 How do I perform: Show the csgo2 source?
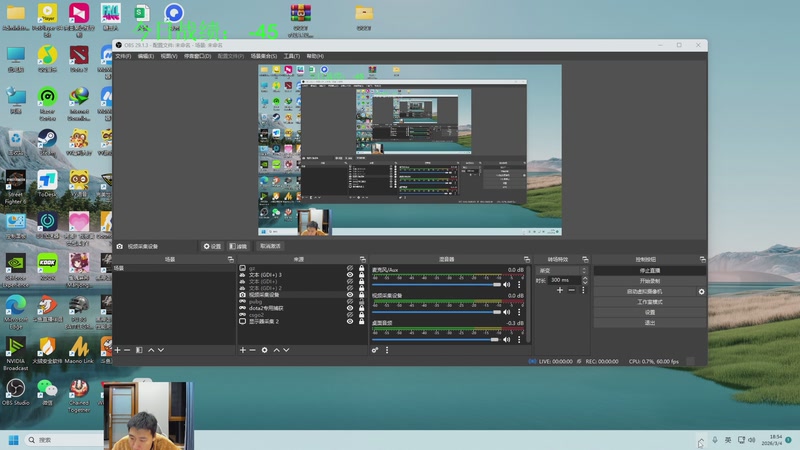[350, 315]
